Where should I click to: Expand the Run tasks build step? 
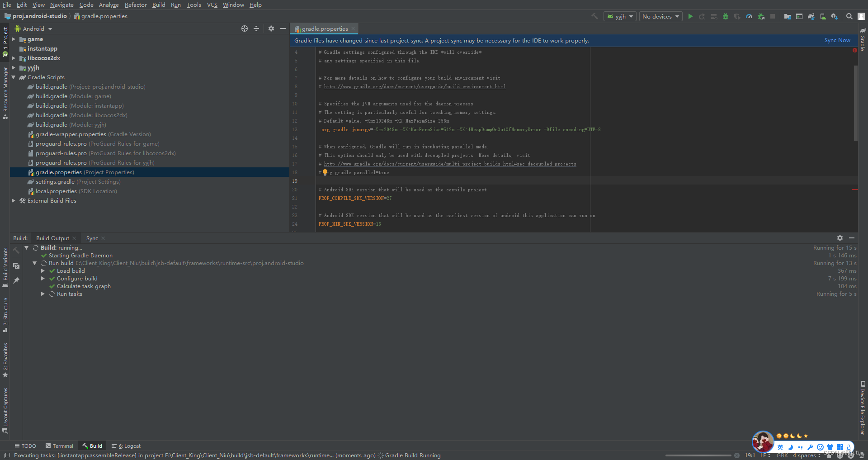[43, 294]
